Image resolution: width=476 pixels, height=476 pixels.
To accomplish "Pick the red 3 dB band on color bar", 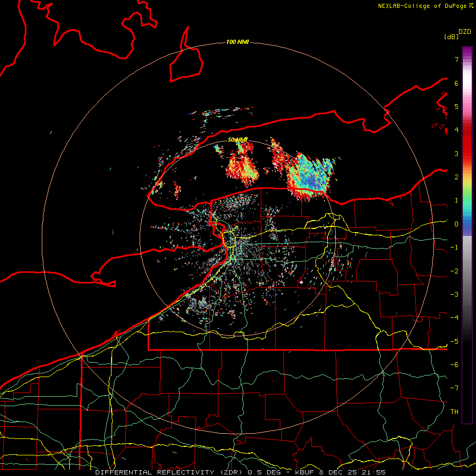I will click(467, 153).
